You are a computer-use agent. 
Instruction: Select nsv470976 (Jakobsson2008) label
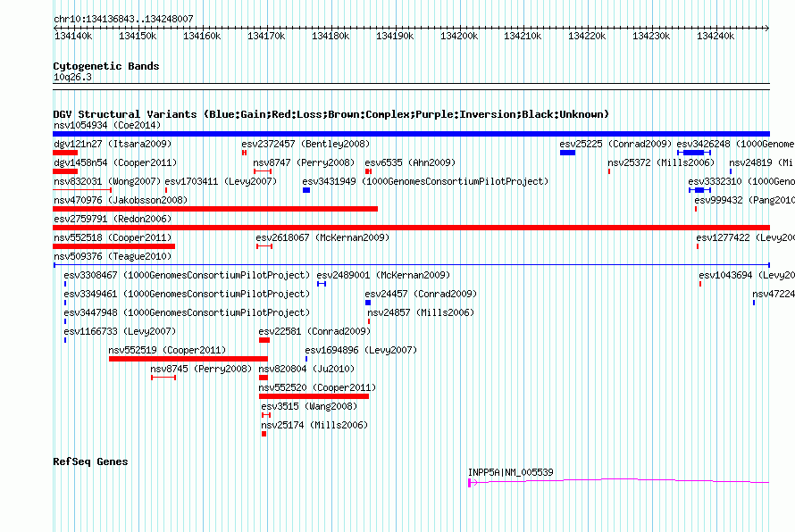(121, 200)
